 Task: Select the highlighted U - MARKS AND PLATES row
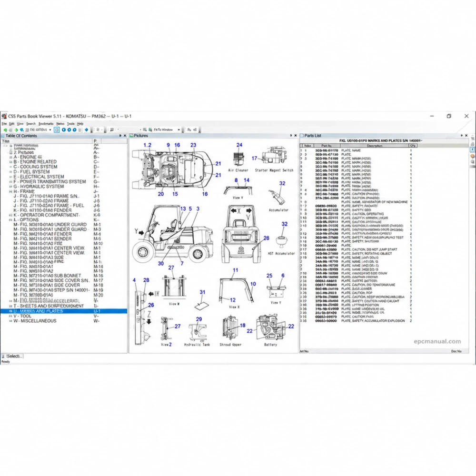pos(64,311)
